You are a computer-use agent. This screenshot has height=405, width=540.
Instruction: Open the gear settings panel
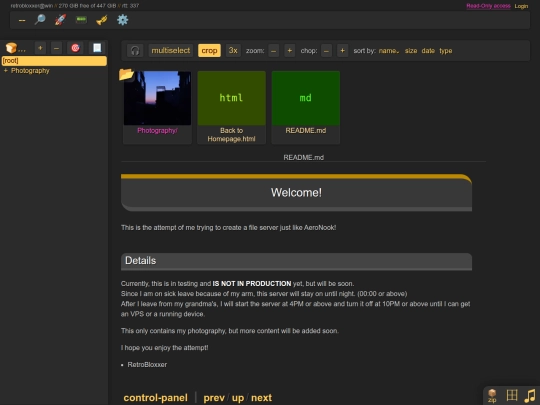[123, 20]
